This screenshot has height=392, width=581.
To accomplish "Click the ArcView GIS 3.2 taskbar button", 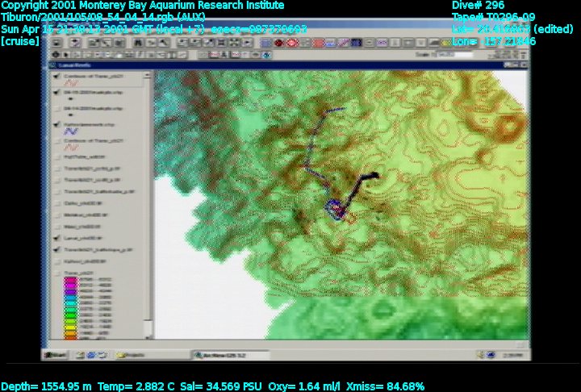I will pos(219,355).
